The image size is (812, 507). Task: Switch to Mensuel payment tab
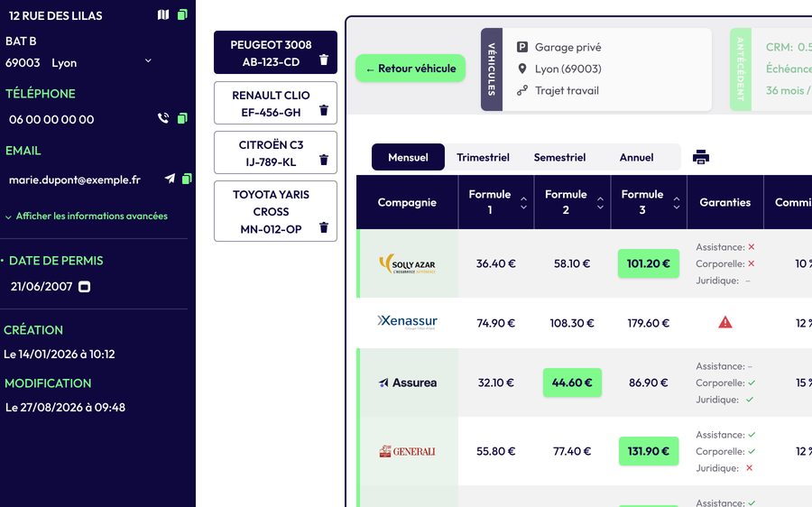(408, 157)
